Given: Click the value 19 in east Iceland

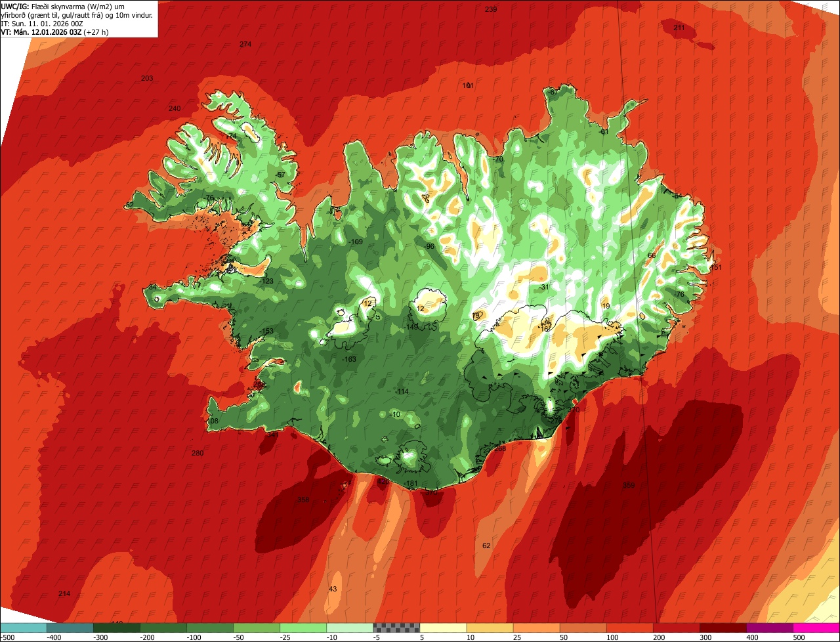Looking at the screenshot, I should (606, 306).
